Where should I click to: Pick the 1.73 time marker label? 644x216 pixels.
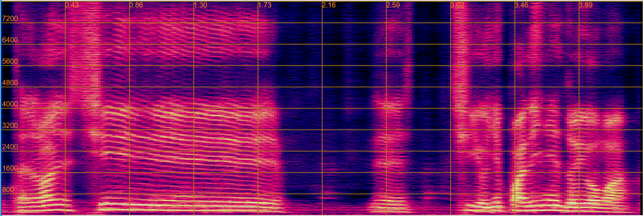click(265, 5)
